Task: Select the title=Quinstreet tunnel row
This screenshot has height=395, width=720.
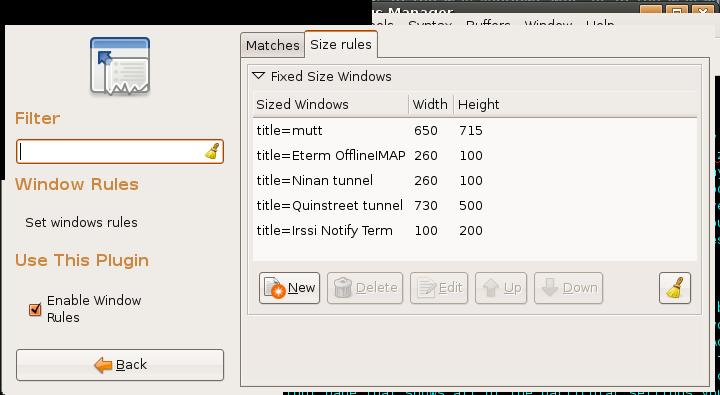Action: pyautogui.click(x=474, y=205)
